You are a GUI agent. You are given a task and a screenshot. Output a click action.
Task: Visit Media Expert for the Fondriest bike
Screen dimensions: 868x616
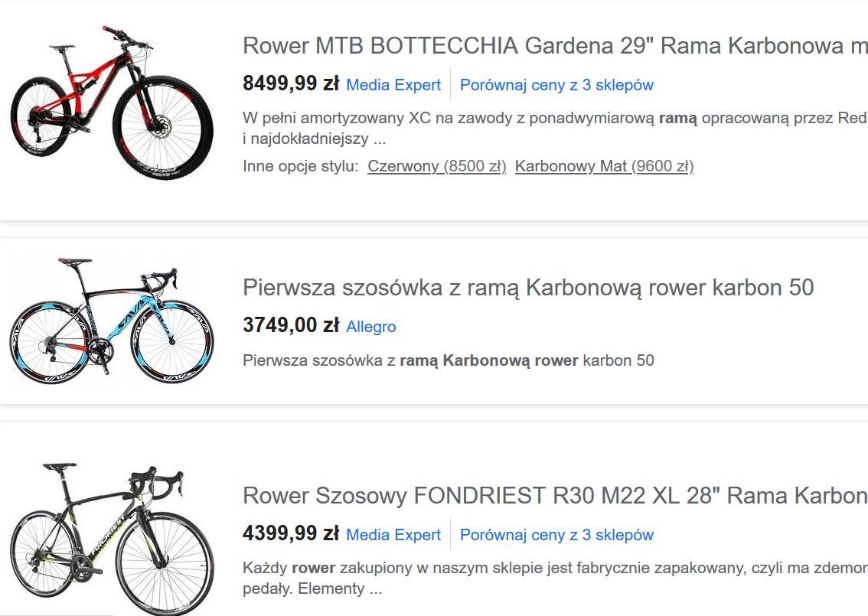coord(393,535)
